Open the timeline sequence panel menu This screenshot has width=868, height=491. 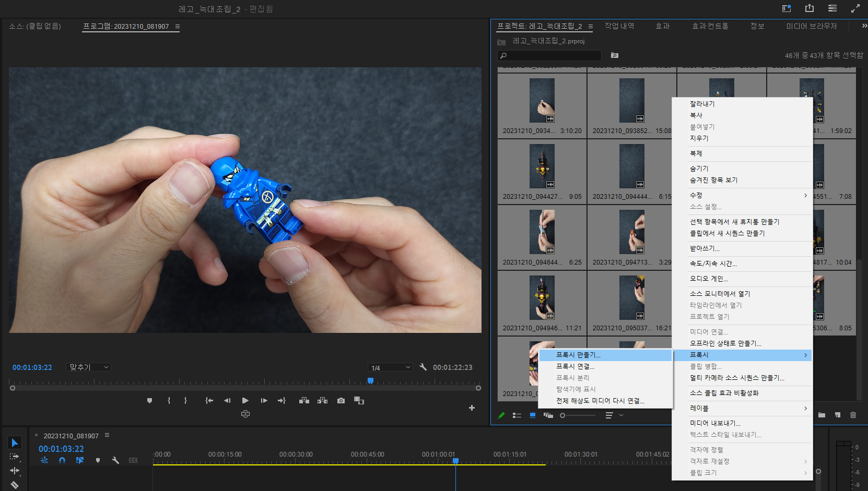pos(107,435)
